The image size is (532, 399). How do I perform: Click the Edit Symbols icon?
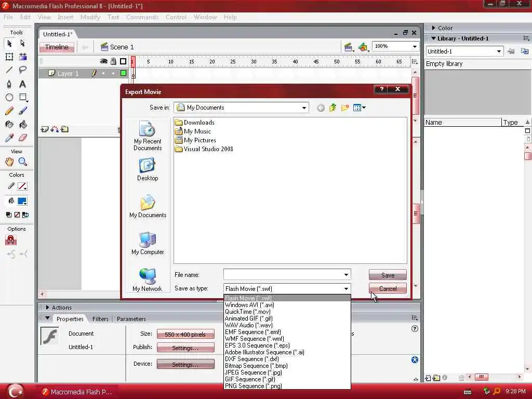click(363, 47)
